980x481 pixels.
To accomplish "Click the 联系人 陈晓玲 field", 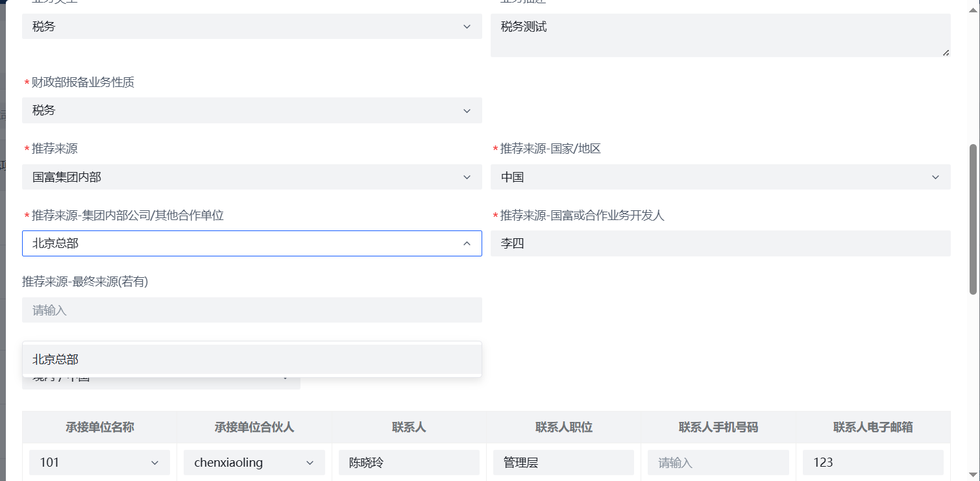I will [408, 463].
